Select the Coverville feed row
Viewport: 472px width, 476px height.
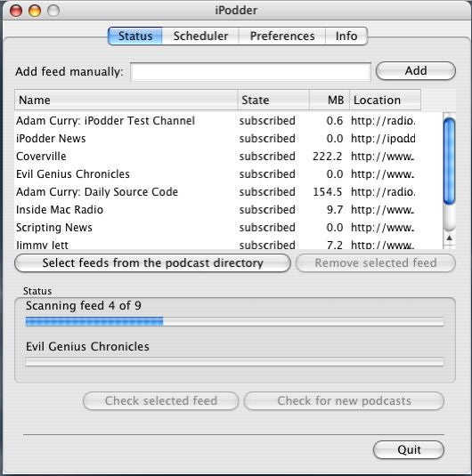[x=229, y=157]
